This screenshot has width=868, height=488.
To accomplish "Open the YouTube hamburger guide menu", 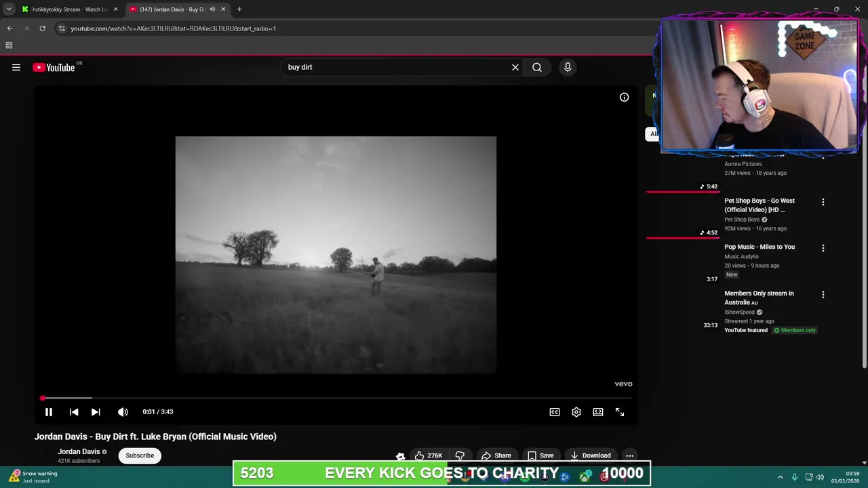I will (x=16, y=67).
